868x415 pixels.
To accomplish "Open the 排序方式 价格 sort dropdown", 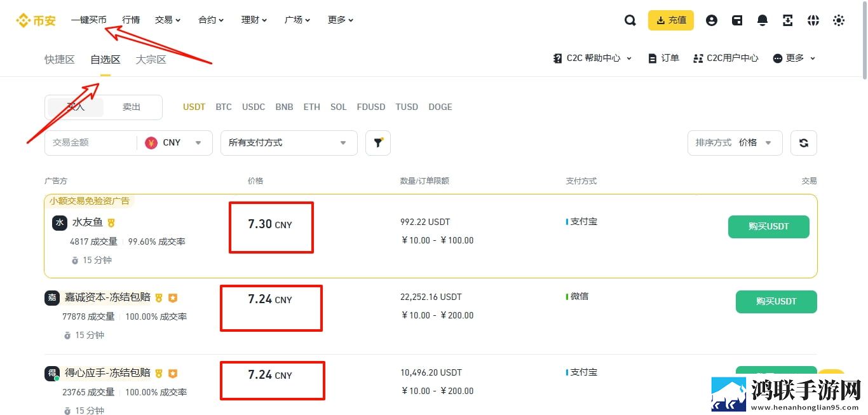I will click(735, 143).
